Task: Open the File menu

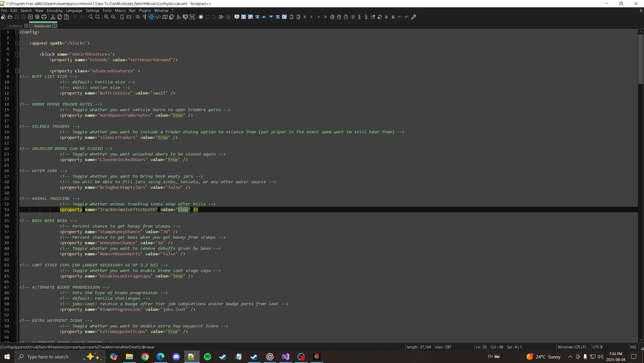Action: tap(4, 10)
